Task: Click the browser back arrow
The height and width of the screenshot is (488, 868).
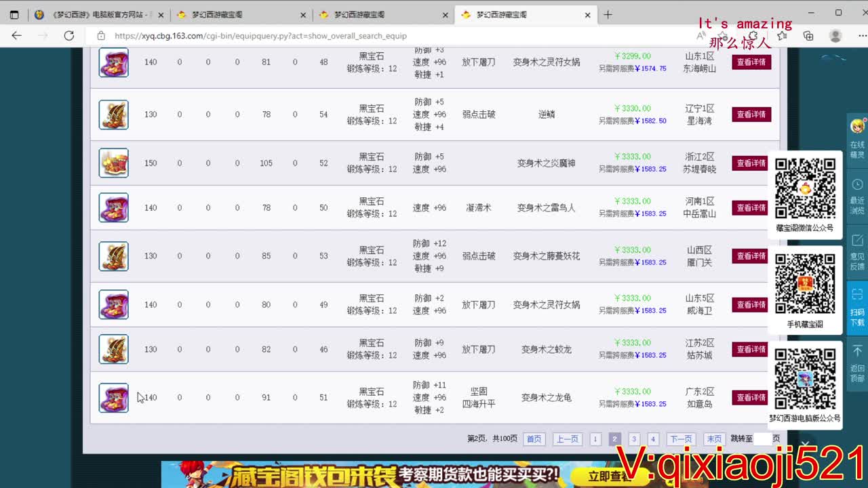Action: (17, 36)
